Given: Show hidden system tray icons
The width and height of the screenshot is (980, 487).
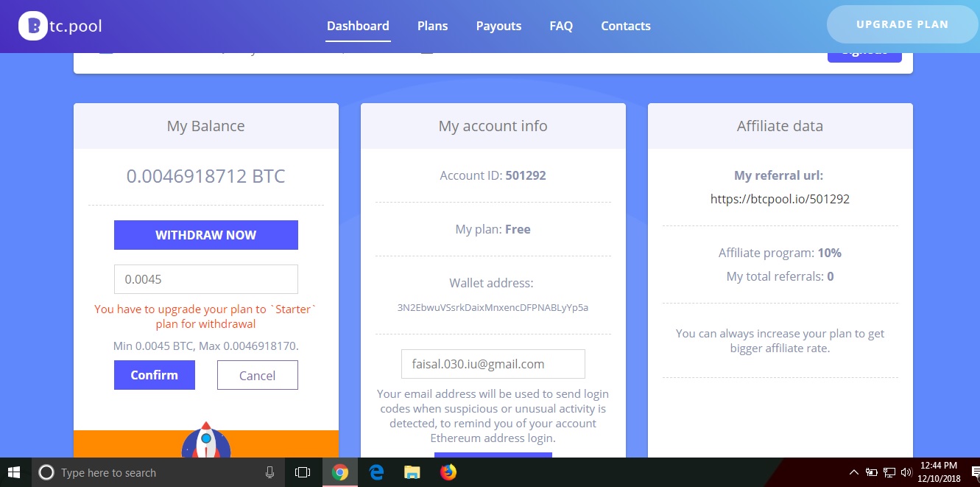Looking at the screenshot, I should pos(854,472).
